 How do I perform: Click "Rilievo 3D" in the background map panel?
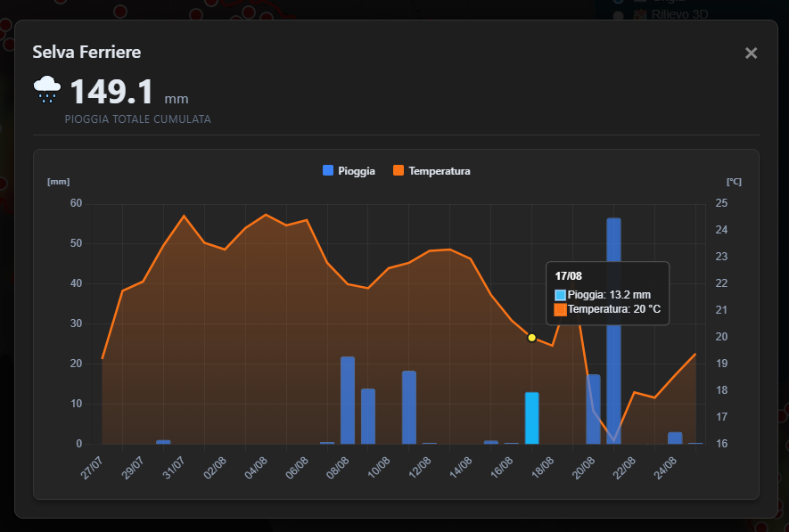(679, 14)
